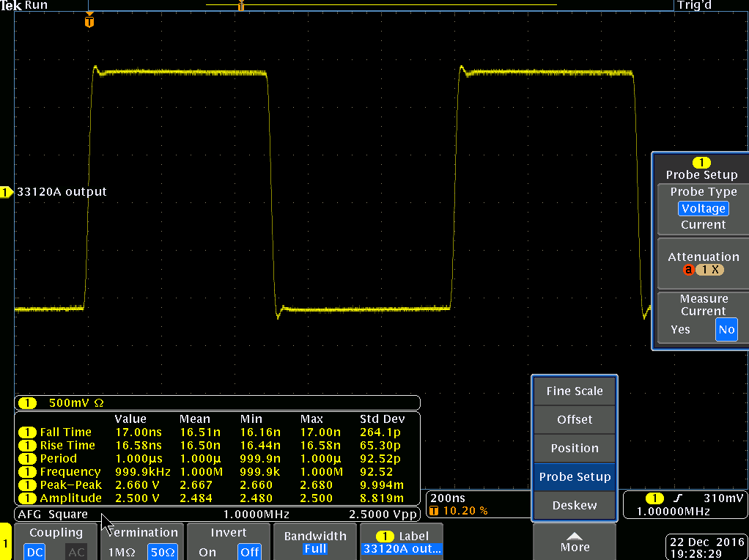Click the red multipurpose knob 'a' icon
This screenshot has height=560, width=749.
point(688,270)
